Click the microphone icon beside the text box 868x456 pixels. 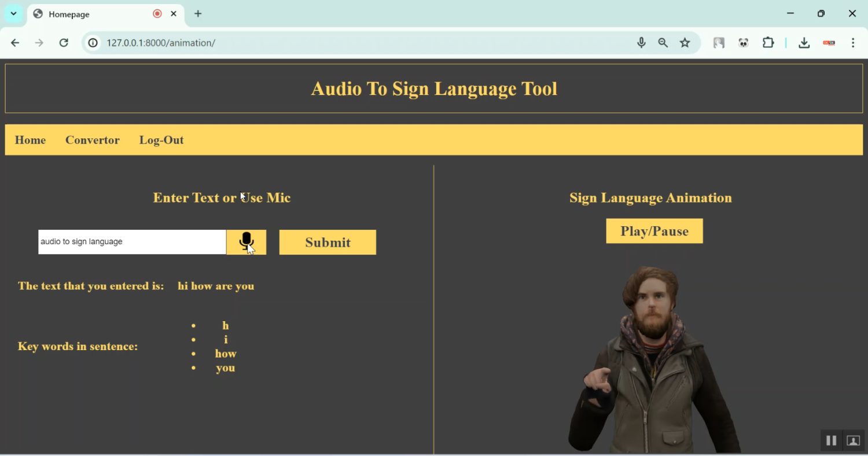[x=246, y=241]
